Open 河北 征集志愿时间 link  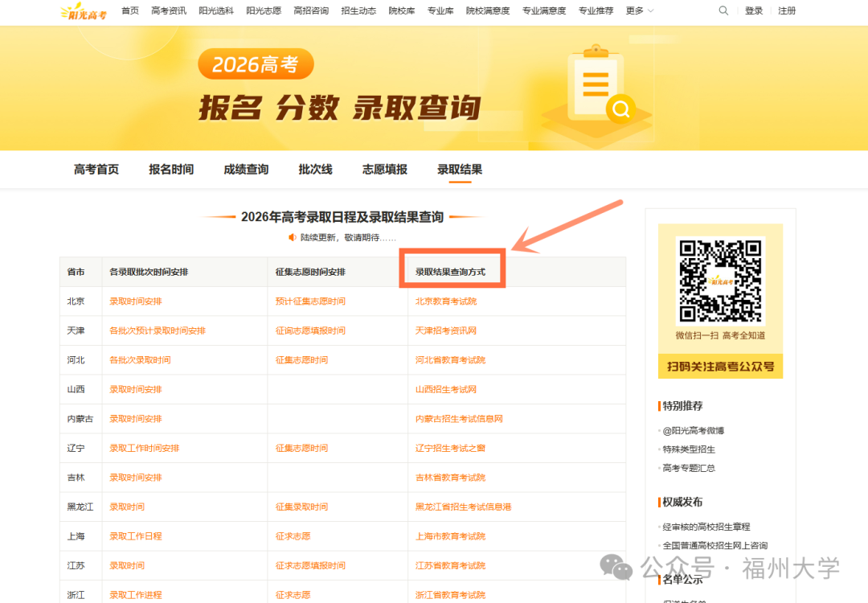click(x=301, y=360)
